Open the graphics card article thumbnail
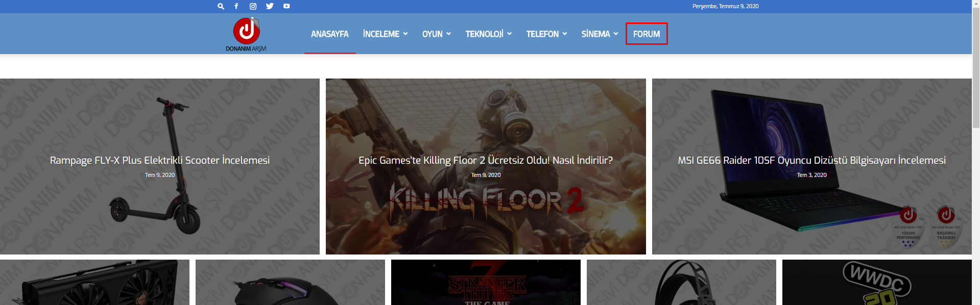Viewport: 980px width, 305px height. (94, 282)
